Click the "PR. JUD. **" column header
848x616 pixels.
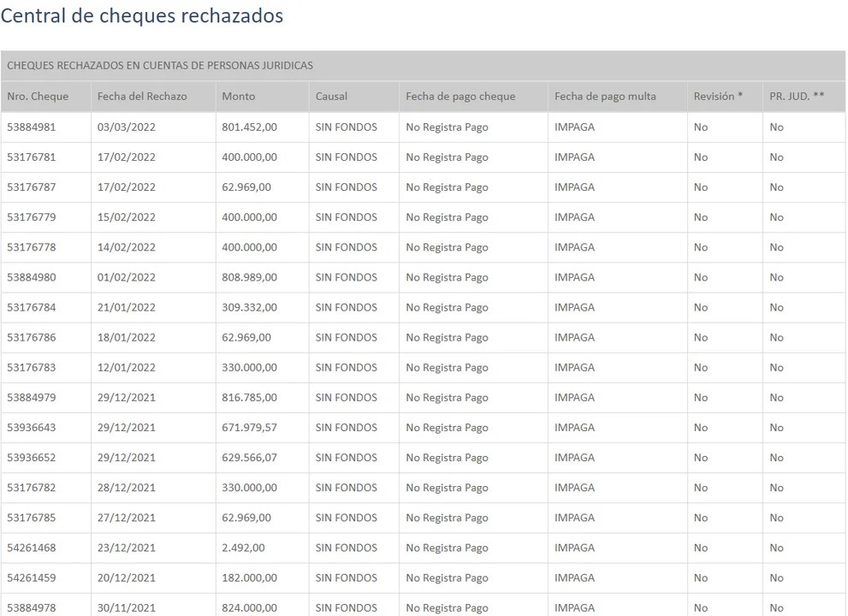click(x=797, y=97)
